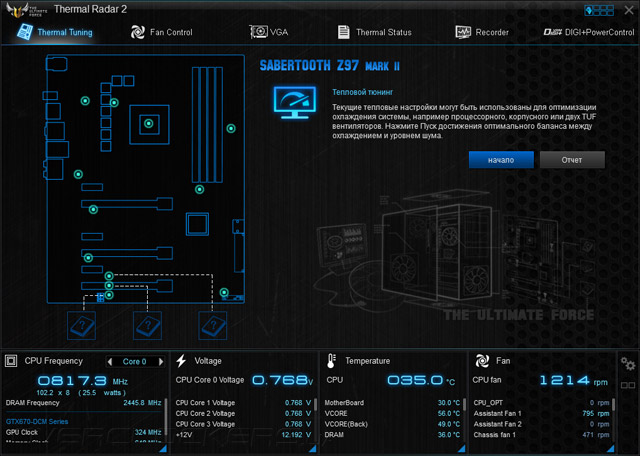This screenshot has height=456, width=640.
Task: Select the CPU socket temperature sensor
Action: (x=149, y=123)
